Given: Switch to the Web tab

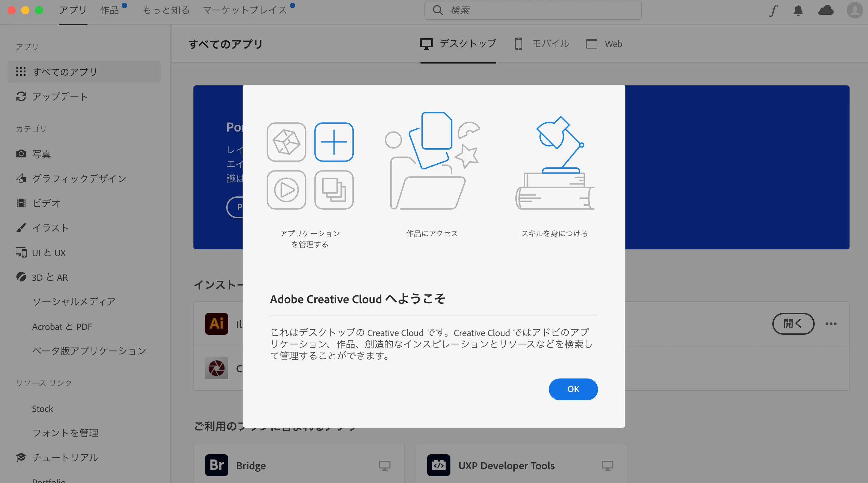Looking at the screenshot, I should (604, 44).
